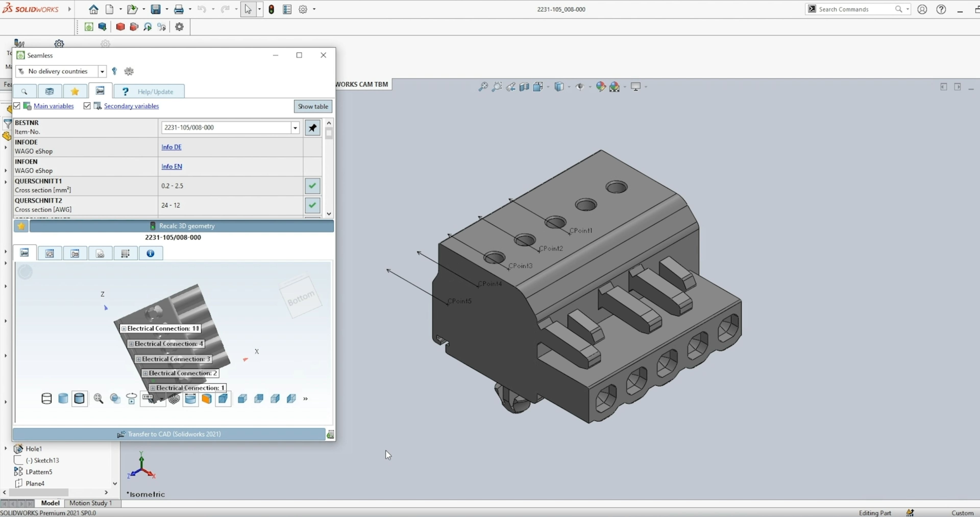Show more preview toolbar icons with chevron

[x=305, y=399]
